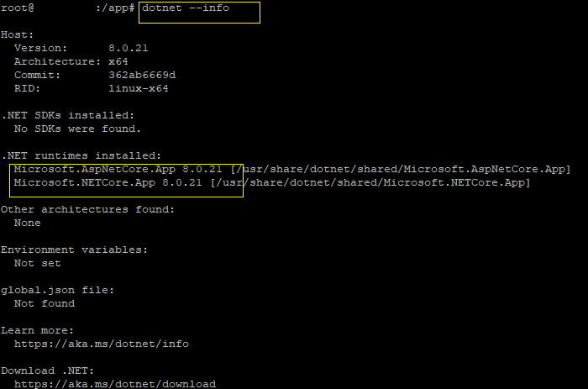Click the Host version value 8.0.21
The image size is (588, 389).
click(129, 48)
